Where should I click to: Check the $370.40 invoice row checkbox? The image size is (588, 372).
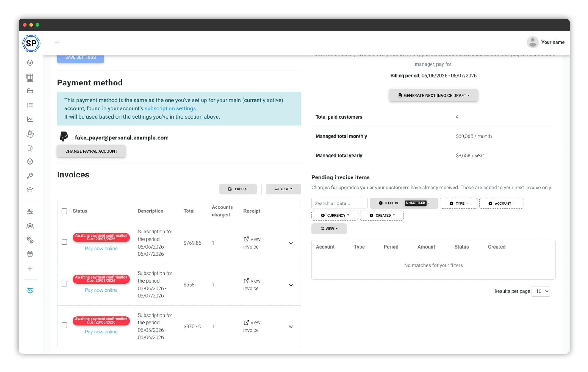pos(64,325)
